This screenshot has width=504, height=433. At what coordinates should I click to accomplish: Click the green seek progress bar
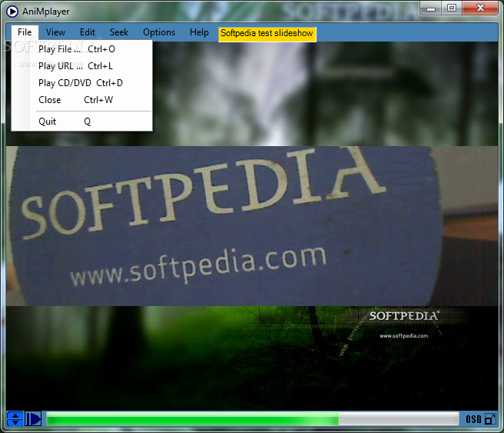(x=253, y=419)
